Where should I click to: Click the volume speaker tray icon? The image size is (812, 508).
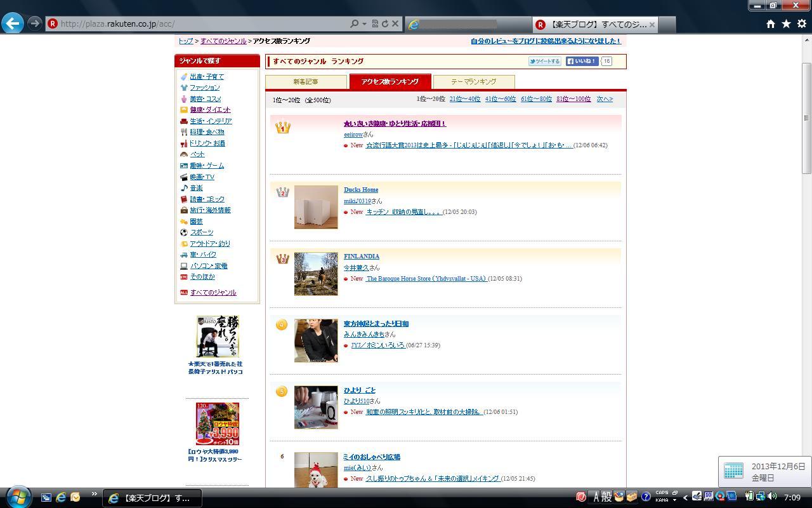[x=771, y=497]
